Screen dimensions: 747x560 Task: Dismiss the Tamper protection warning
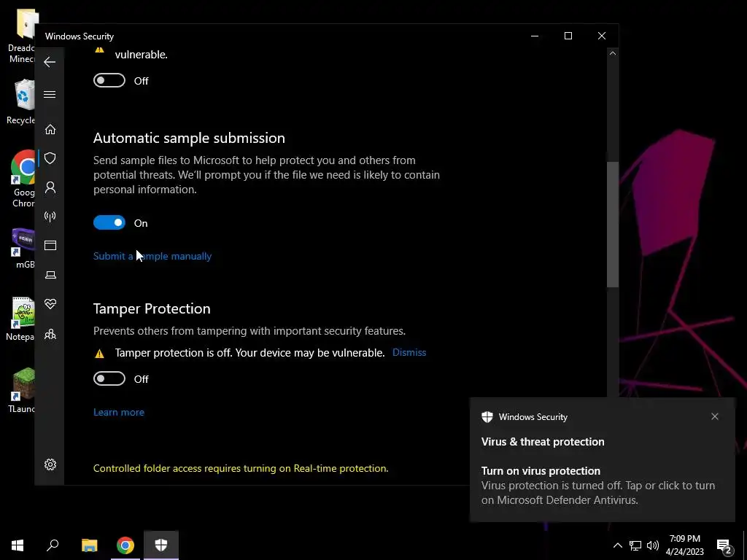(x=409, y=352)
